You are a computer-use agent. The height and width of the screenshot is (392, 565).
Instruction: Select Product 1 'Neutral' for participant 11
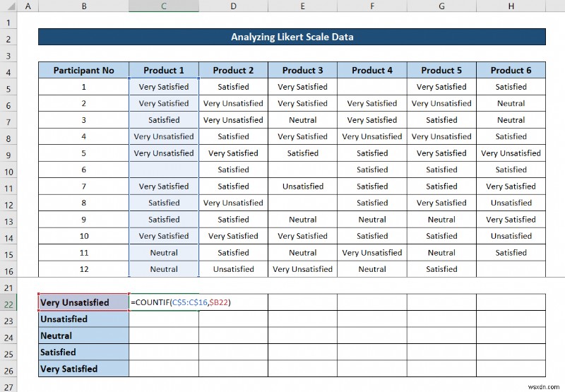164,253
